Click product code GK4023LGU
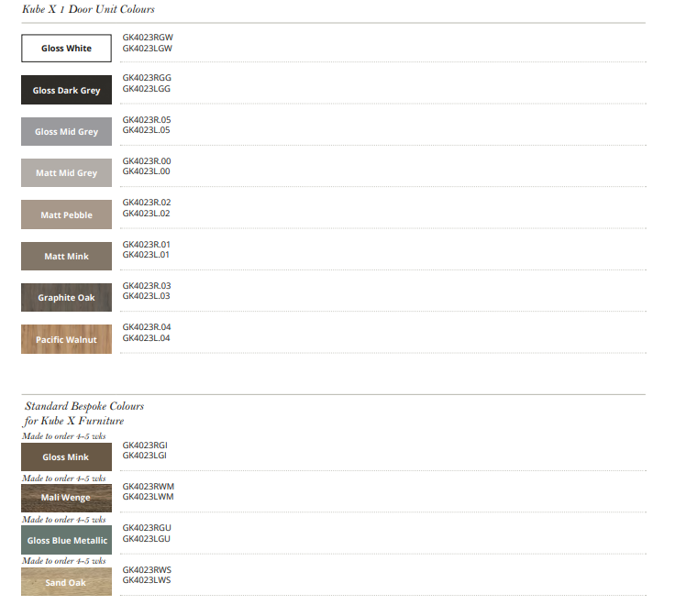The image size is (675, 616). point(147,539)
